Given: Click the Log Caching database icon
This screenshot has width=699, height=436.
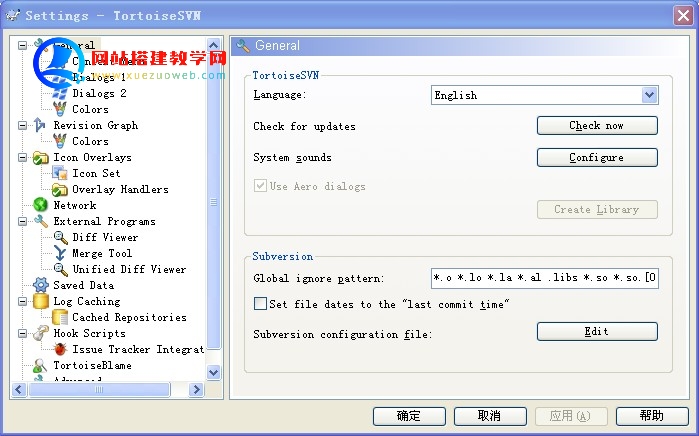Looking at the screenshot, I should click(41, 301).
